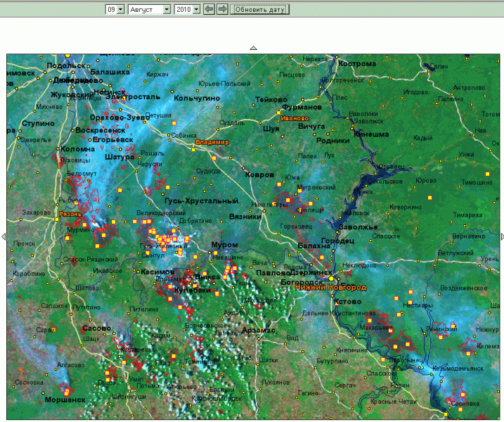The width and height of the screenshot is (504, 422).
Task: Click the Обновить дату button
Action: click(259, 9)
